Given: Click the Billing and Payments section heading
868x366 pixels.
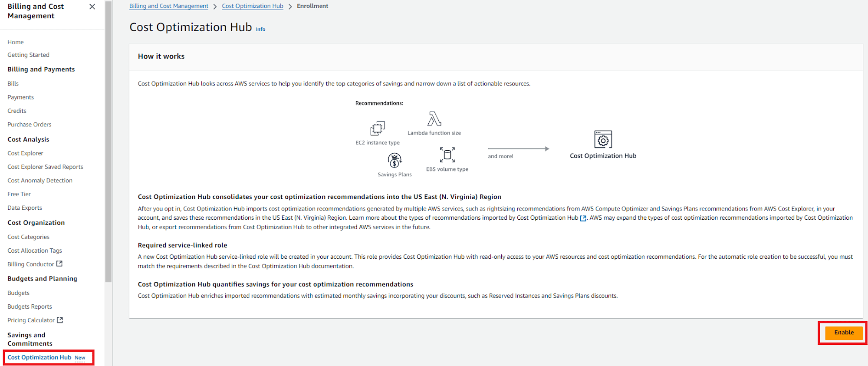Looking at the screenshot, I should [41, 69].
